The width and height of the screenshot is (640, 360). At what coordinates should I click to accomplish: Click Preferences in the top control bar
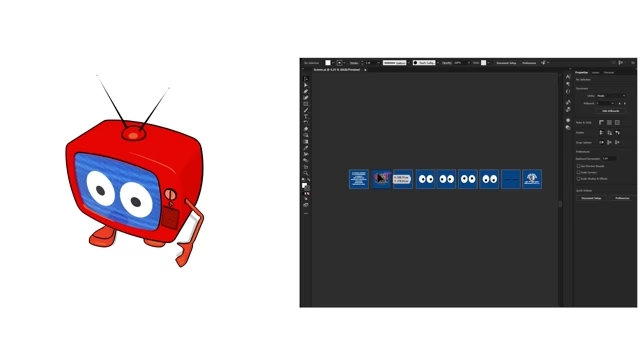529,63
